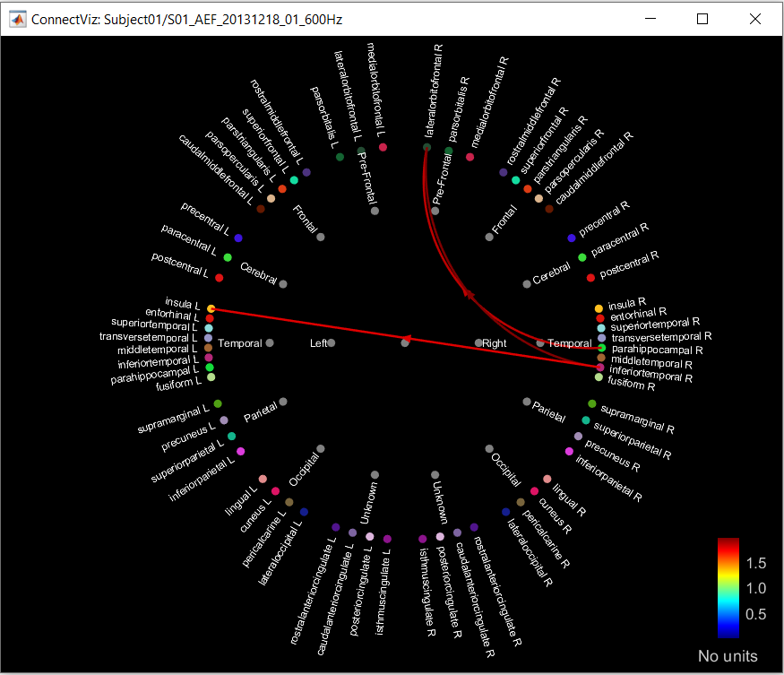Screen dimensions: 784x675
Task: Open the MATLAB icon window menu
Action: tap(16, 19)
